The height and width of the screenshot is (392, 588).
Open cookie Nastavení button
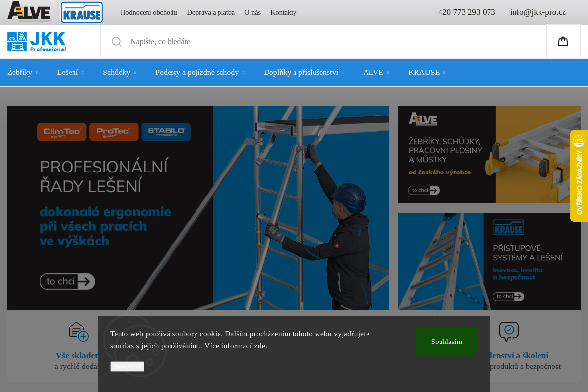tap(127, 367)
